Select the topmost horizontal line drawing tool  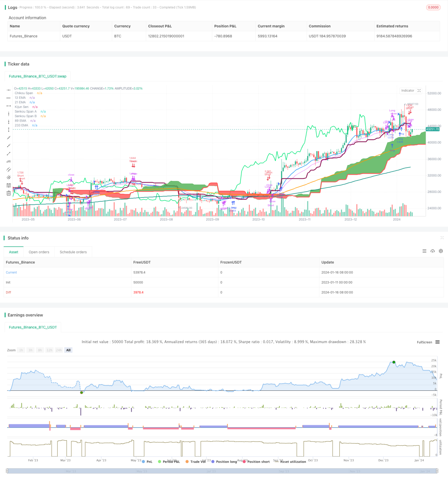[x=9, y=90]
